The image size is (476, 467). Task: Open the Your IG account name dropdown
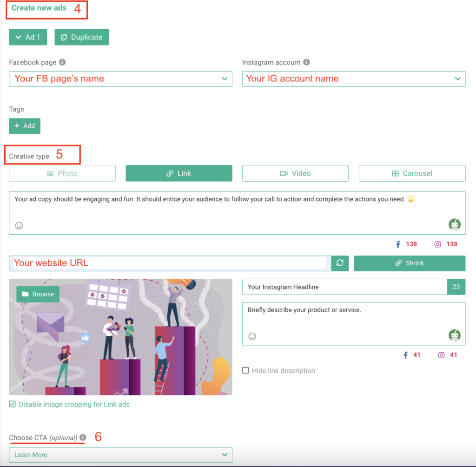[x=354, y=79]
